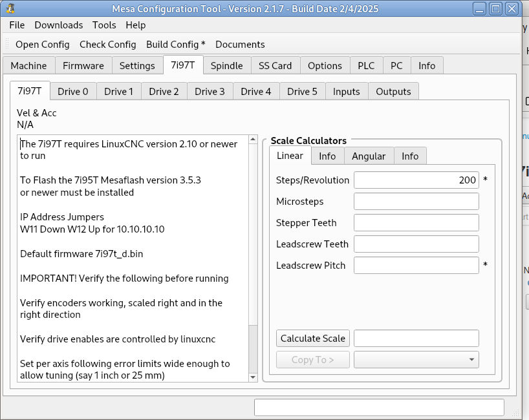Open the Drive 5 tab
The height and width of the screenshot is (420, 529).
coord(302,91)
